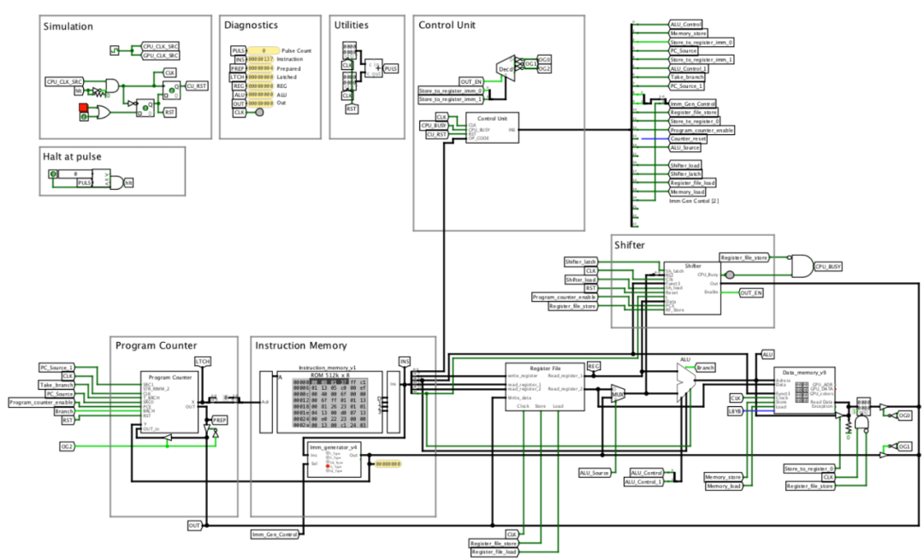Toggle the green input pin below the red button

pos(84,117)
